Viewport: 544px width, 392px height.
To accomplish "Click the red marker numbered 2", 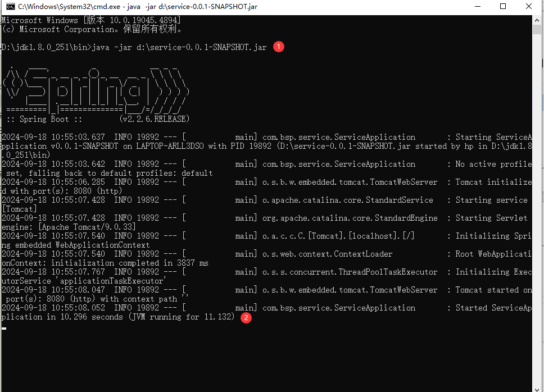I will click(246, 317).
